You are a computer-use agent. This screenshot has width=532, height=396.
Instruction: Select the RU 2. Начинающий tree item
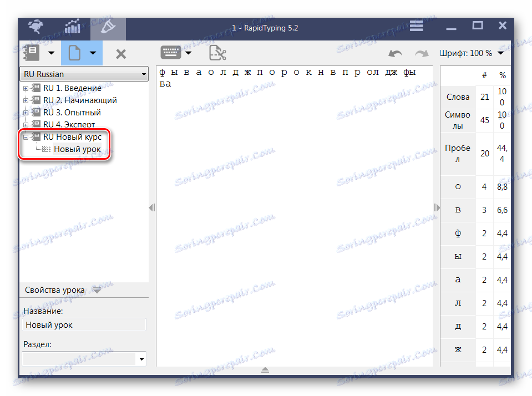80,100
